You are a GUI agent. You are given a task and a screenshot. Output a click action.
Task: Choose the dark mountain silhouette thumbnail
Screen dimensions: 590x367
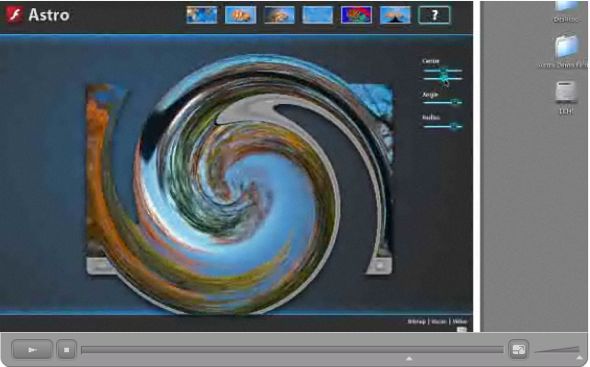[x=395, y=15]
